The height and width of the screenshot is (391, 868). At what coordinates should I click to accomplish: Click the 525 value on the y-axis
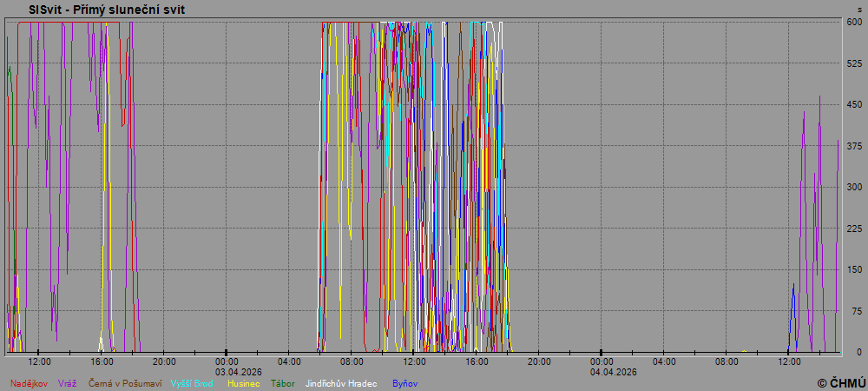coord(854,63)
